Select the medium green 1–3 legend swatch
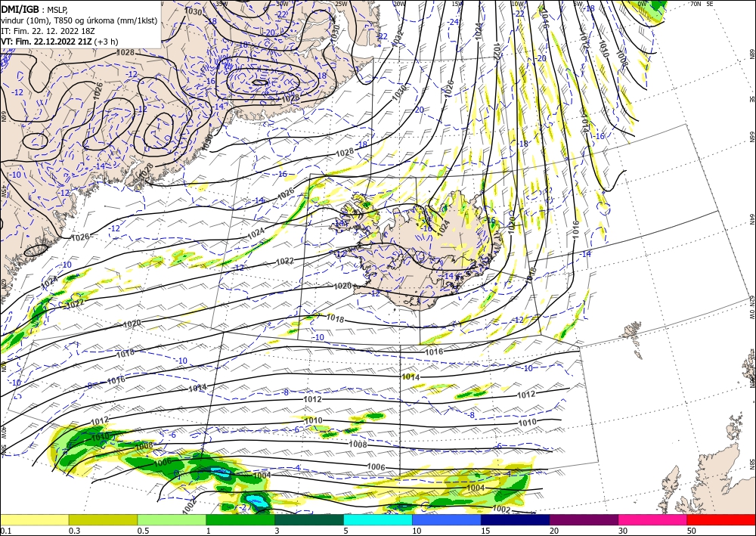 click(x=240, y=519)
